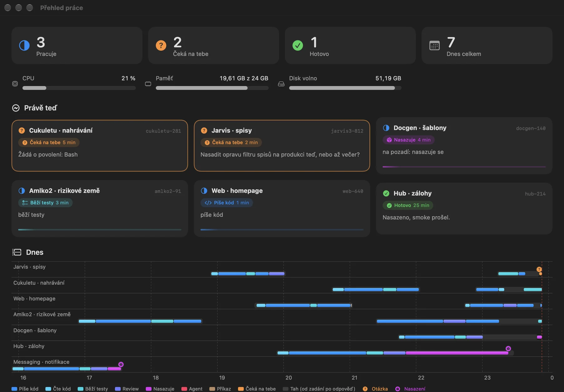564x392 pixels.
Task: Click the Review legend entry
Action: point(127,389)
